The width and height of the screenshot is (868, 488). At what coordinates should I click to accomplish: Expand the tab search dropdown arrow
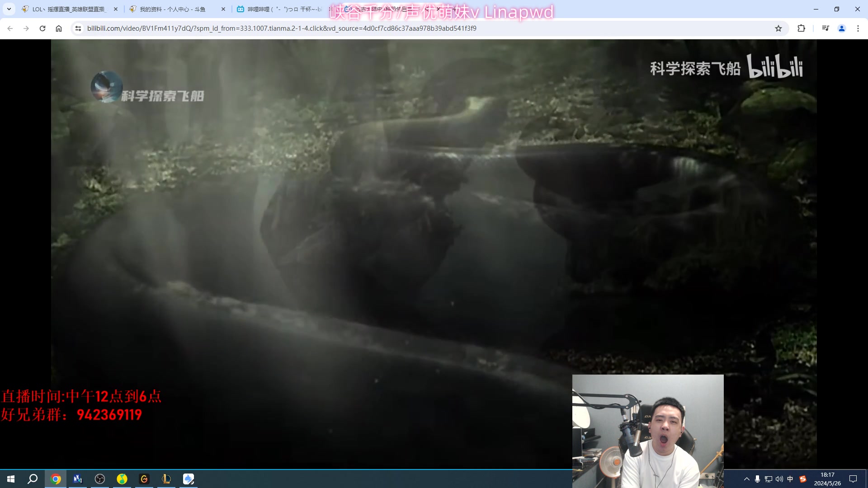click(9, 9)
